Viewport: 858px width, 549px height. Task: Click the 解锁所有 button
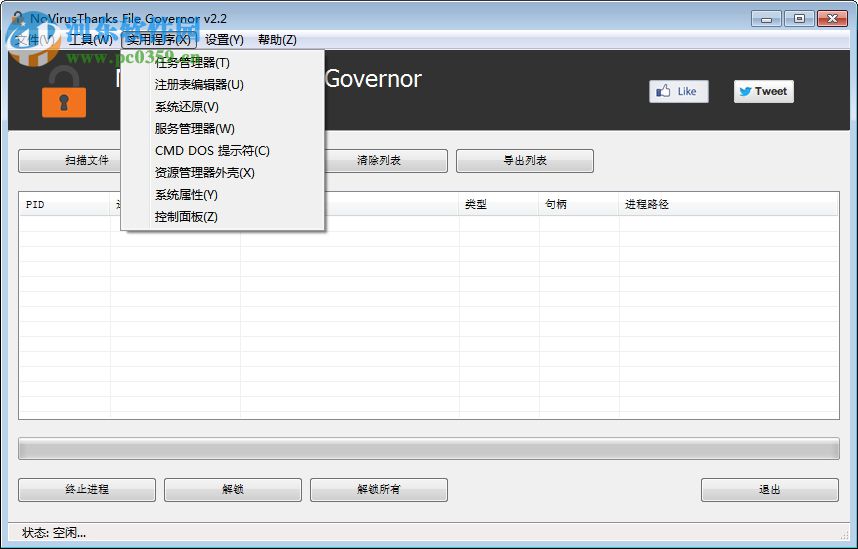click(x=379, y=490)
